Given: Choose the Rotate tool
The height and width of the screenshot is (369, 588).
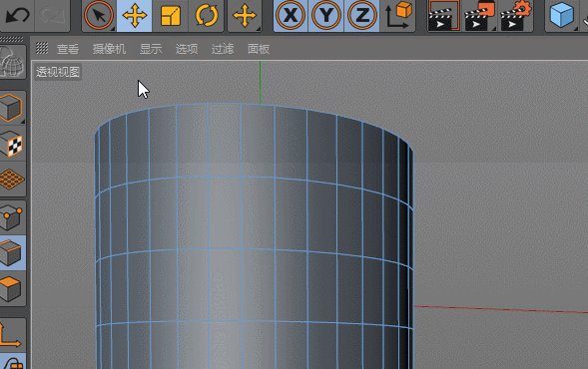Looking at the screenshot, I should 207,15.
